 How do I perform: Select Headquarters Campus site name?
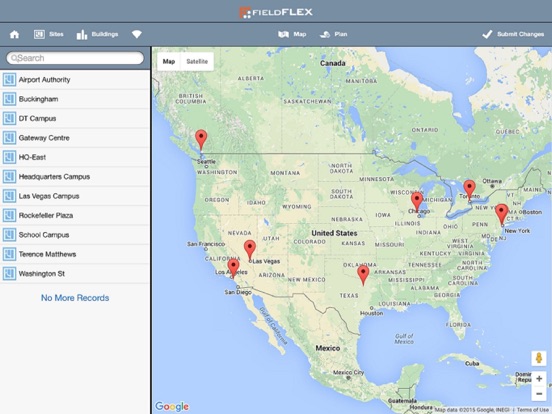click(x=54, y=177)
